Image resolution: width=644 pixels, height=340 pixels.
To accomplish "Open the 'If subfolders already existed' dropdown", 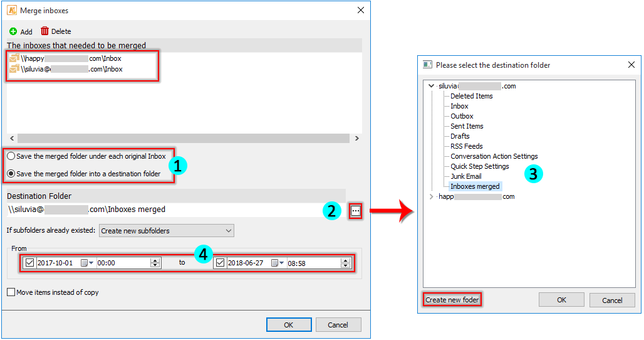I will (x=166, y=231).
